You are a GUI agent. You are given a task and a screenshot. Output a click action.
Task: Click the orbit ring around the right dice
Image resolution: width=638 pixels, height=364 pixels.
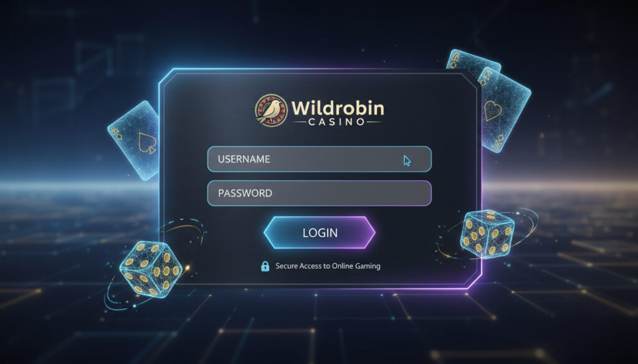pos(488,235)
